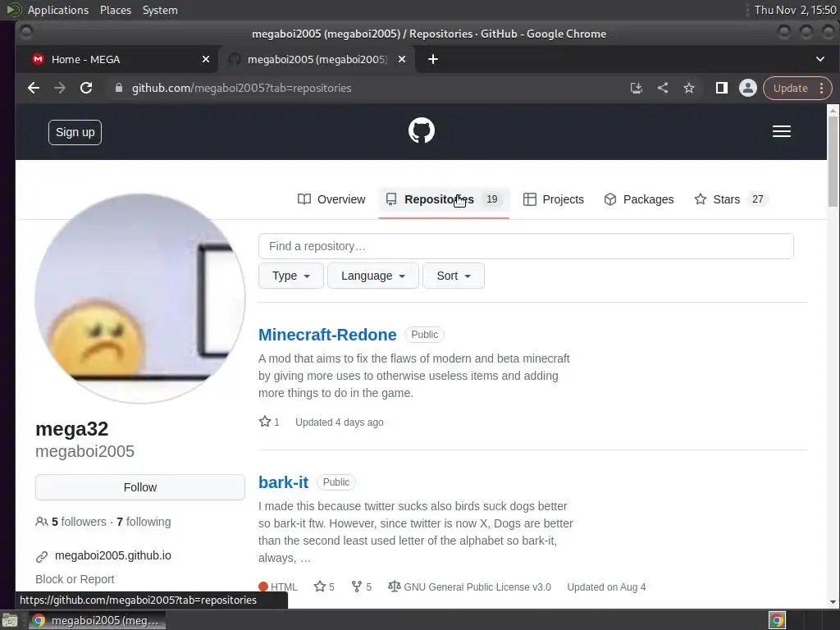The height and width of the screenshot is (630, 840).
Task: Click the Chrome icon in the system tray
Action: coord(778,620)
